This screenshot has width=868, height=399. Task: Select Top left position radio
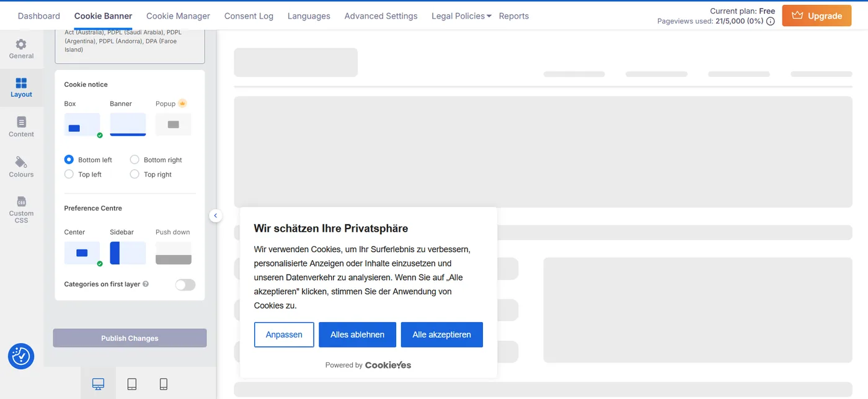[x=69, y=175]
